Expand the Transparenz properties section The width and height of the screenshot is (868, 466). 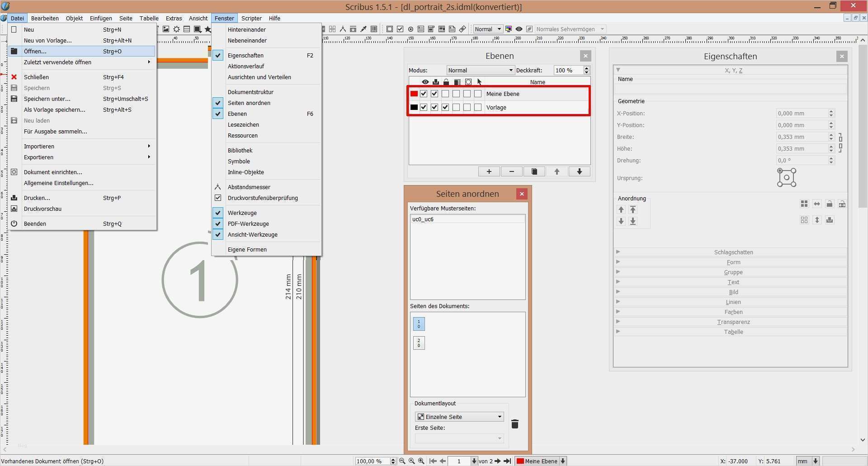pos(730,322)
